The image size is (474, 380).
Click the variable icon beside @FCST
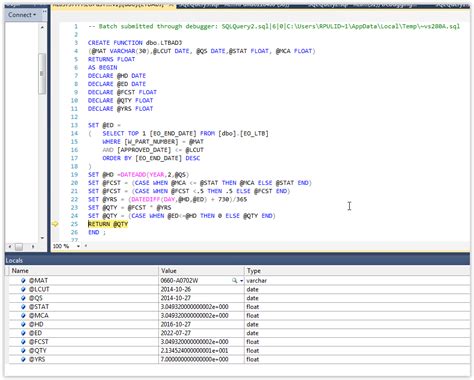click(x=23, y=342)
